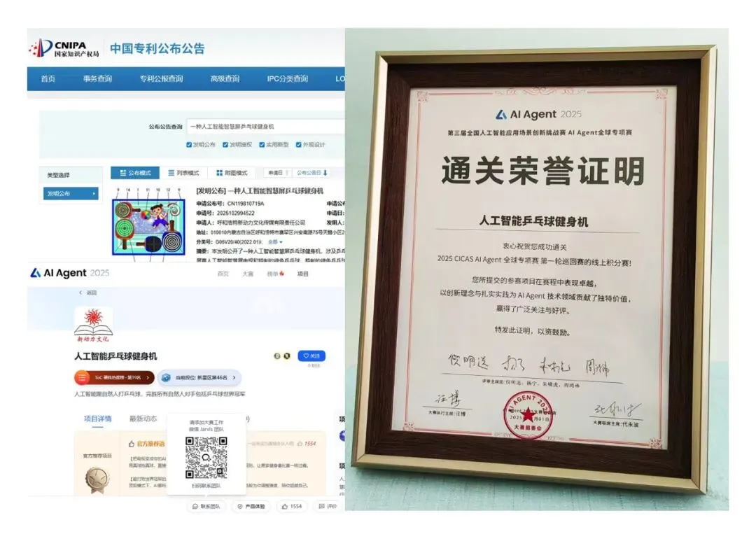Viewport: 756px width, 534px height.
Task: Sort results by 申请日
Action: click(277, 173)
